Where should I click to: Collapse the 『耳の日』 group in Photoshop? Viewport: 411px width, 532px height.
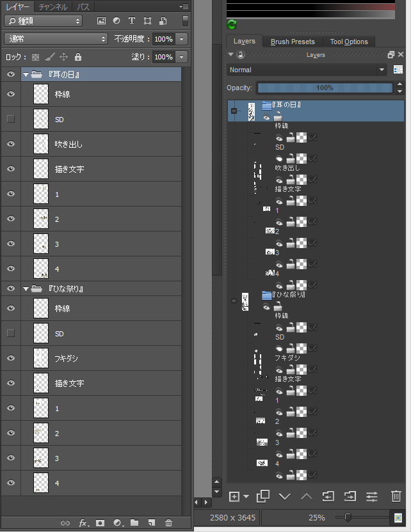26,75
